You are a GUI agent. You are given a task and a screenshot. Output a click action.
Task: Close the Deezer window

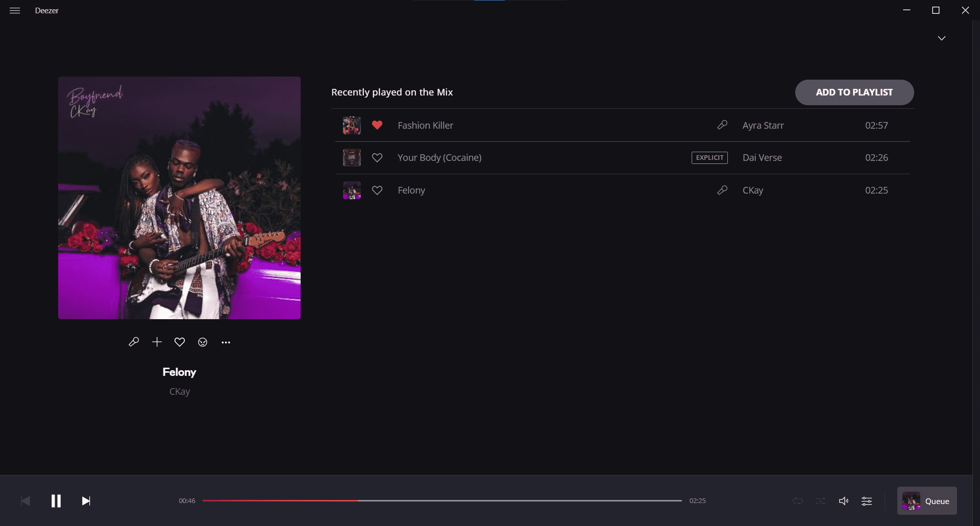click(x=965, y=10)
